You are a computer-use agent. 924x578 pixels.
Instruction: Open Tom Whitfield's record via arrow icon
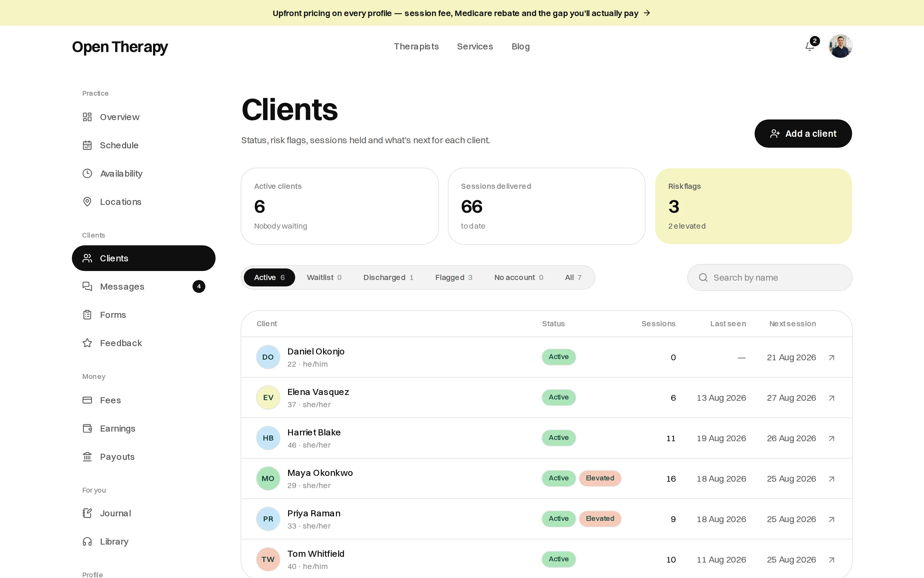832,560
